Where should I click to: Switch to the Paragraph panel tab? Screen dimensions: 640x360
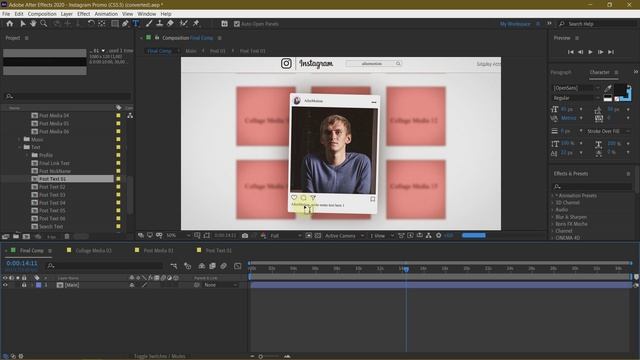(561, 72)
